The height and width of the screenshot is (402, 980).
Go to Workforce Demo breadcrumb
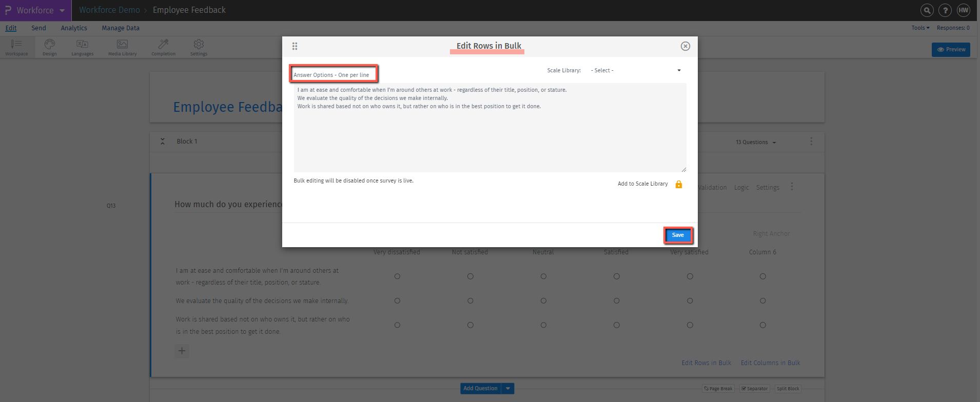click(109, 10)
